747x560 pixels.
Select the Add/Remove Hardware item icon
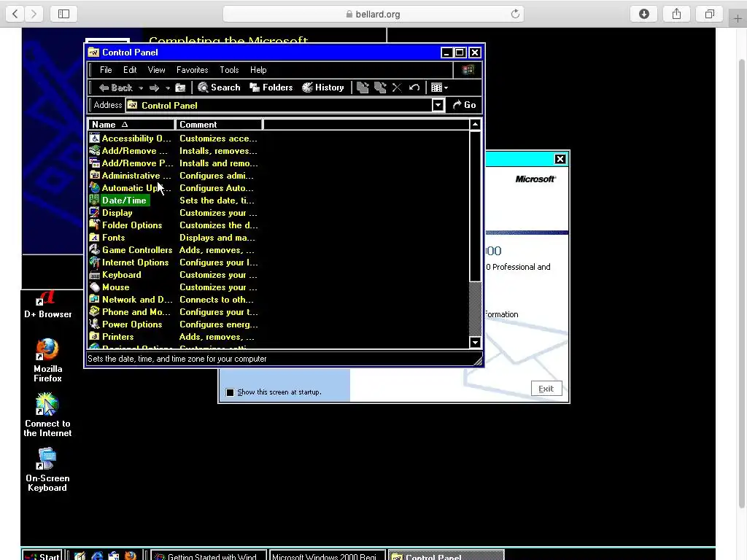95,150
